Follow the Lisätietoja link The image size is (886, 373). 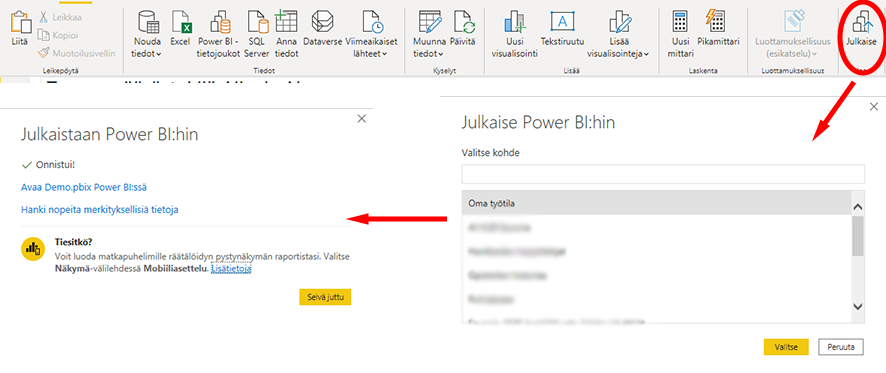(231, 270)
